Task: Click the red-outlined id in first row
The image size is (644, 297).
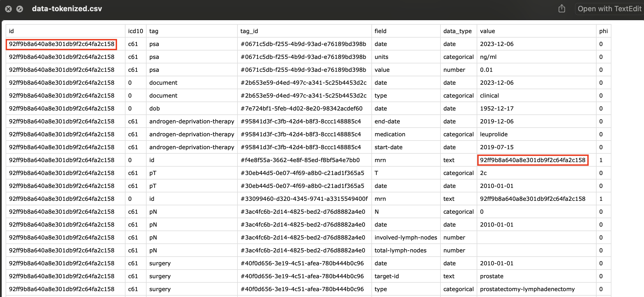Action: pos(61,44)
